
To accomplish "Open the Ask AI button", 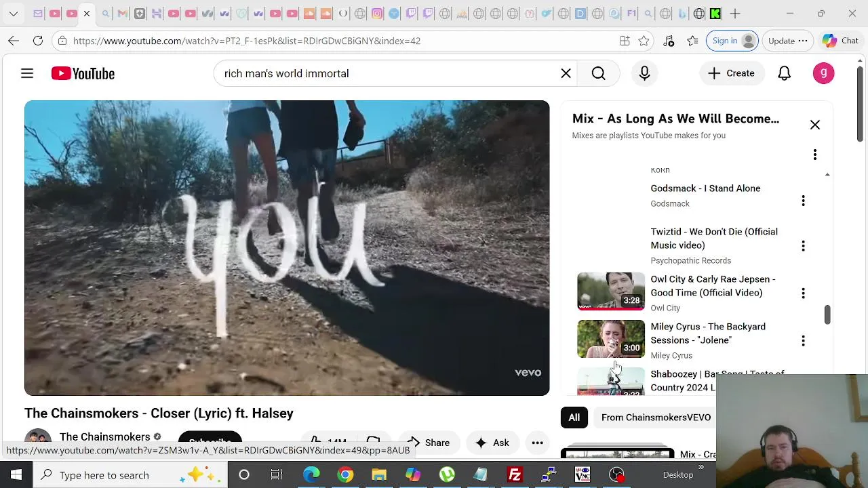I will coord(492,443).
